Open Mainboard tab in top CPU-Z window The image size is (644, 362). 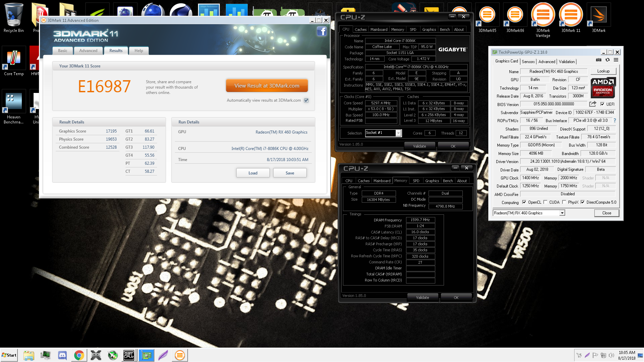pos(379,30)
